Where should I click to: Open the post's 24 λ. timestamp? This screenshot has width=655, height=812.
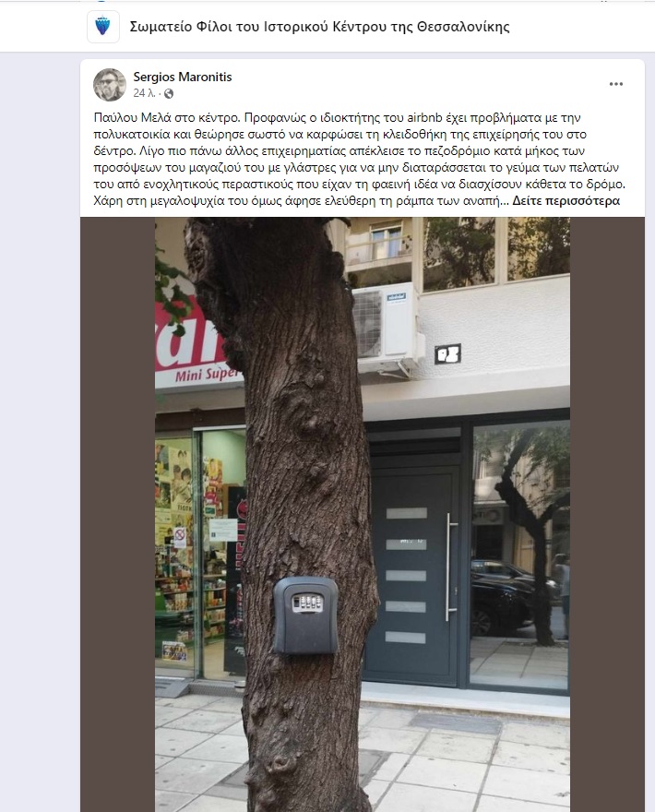coord(145,93)
